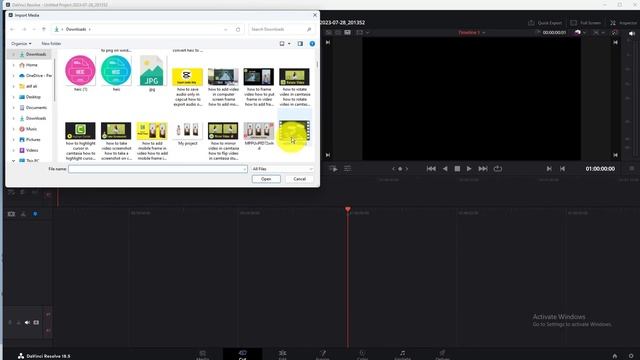Click the File name input field
640x360 pixels.
click(158, 169)
